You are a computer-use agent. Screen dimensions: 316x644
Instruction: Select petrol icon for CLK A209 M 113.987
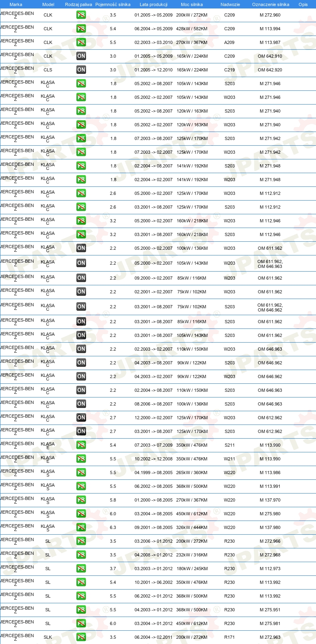(x=81, y=42)
